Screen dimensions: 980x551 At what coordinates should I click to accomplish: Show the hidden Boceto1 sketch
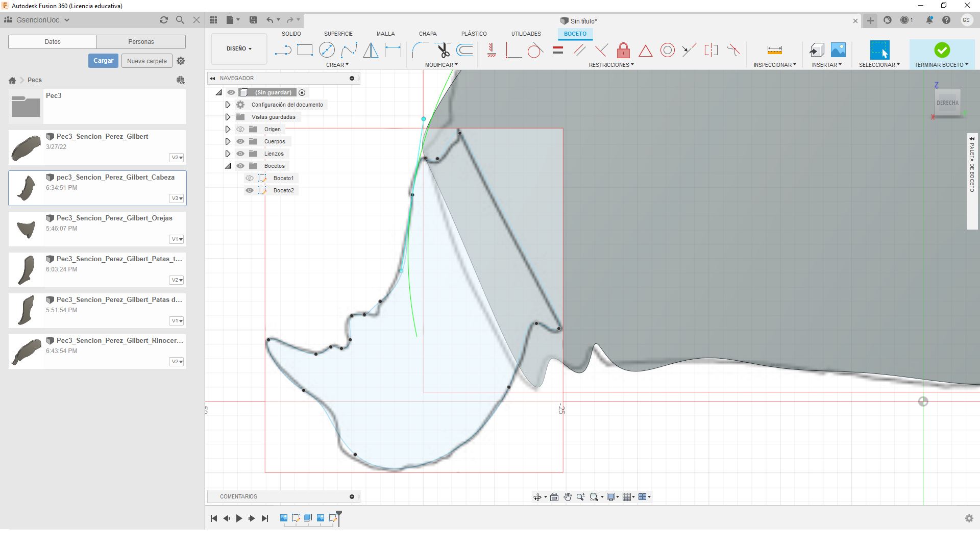(250, 178)
